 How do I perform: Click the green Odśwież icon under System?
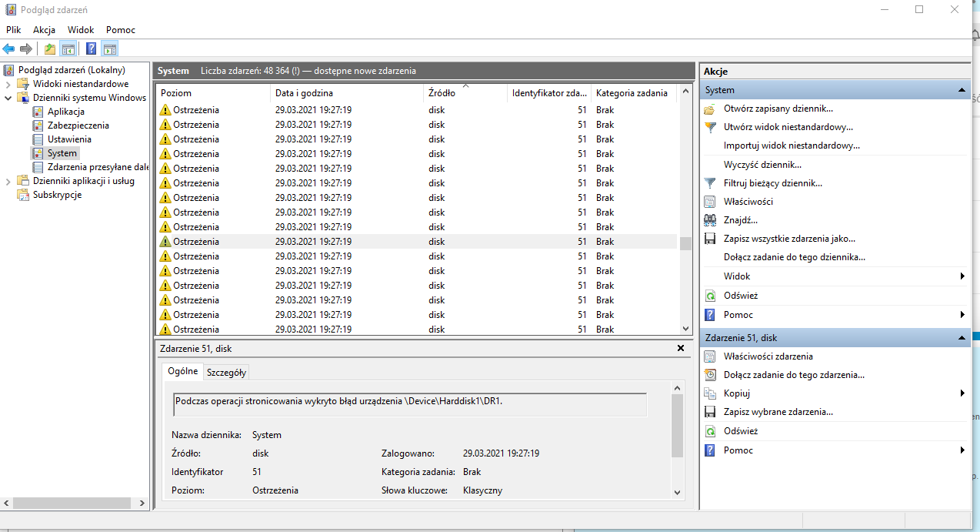[x=710, y=296]
